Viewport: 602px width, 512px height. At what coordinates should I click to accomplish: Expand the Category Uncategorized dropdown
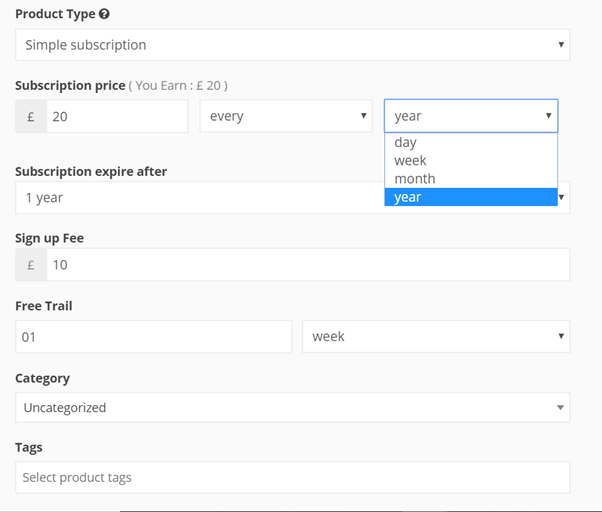click(x=292, y=408)
